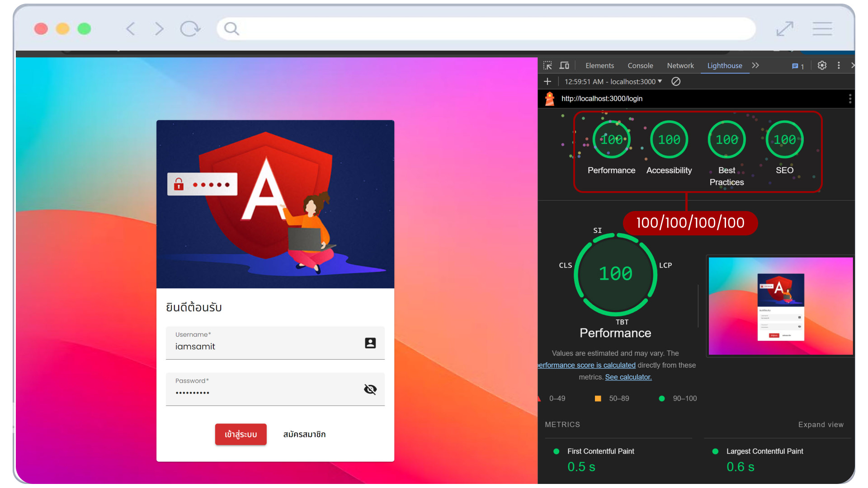Click the CLS segment label on gauge
The image size is (868, 488).
(x=565, y=265)
